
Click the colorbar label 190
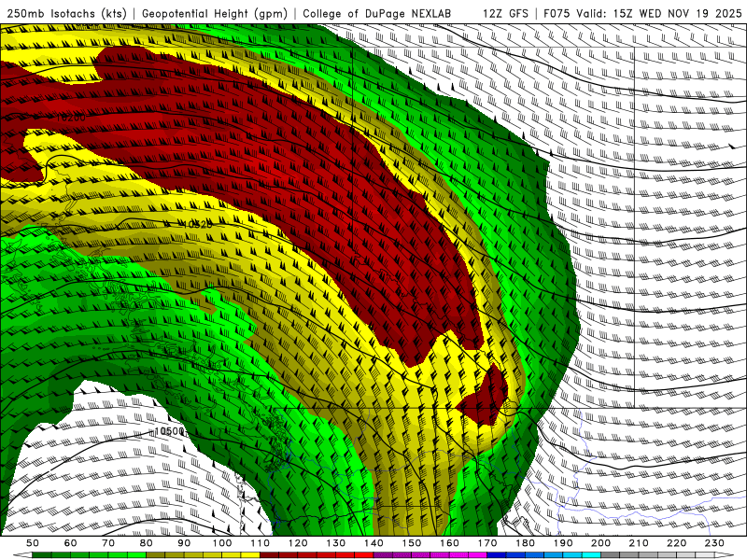[563, 543]
